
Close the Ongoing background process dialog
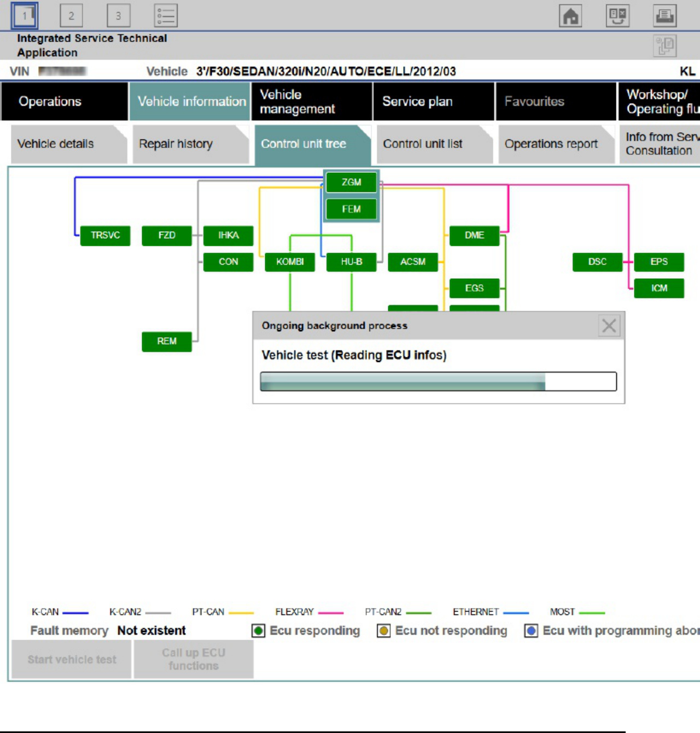tap(609, 326)
